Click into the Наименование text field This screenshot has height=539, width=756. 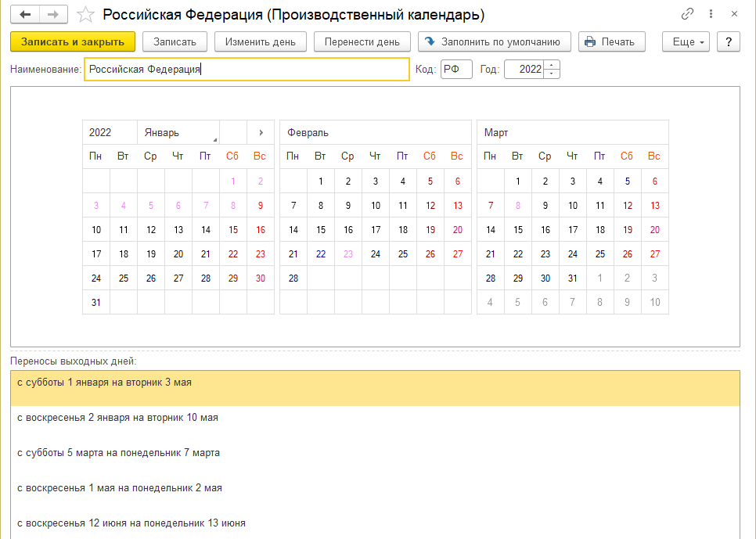246,70
